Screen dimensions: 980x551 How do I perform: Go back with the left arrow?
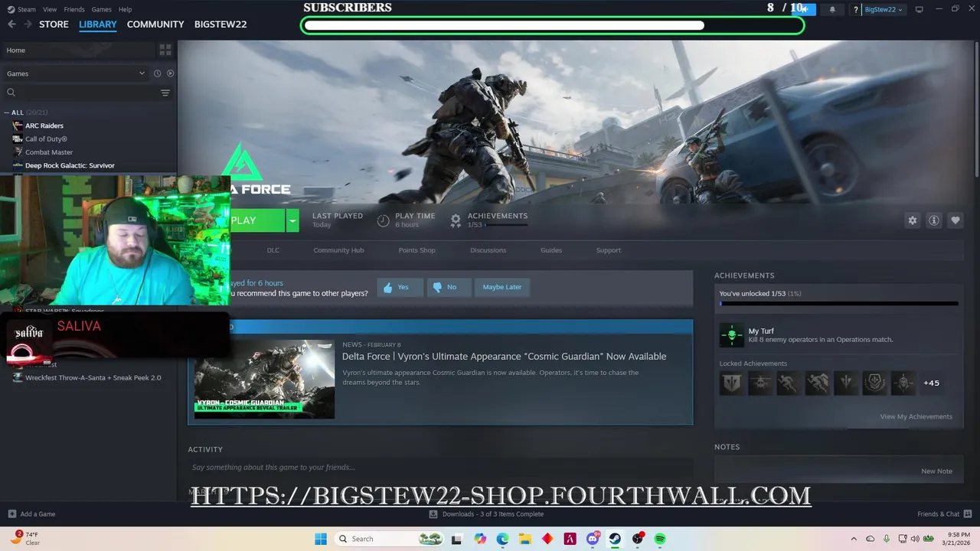pyautogui.click(x=11, y=24)
